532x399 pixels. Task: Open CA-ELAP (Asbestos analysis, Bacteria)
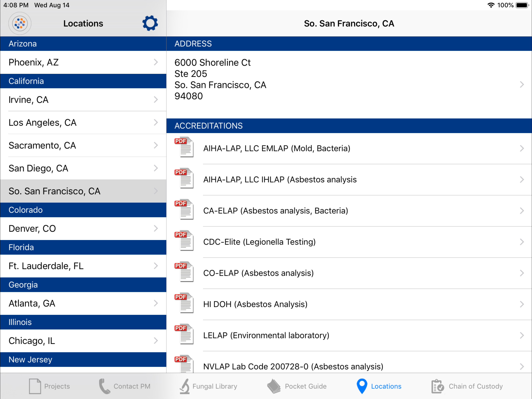pyautogui.click(x=349, y=211)
